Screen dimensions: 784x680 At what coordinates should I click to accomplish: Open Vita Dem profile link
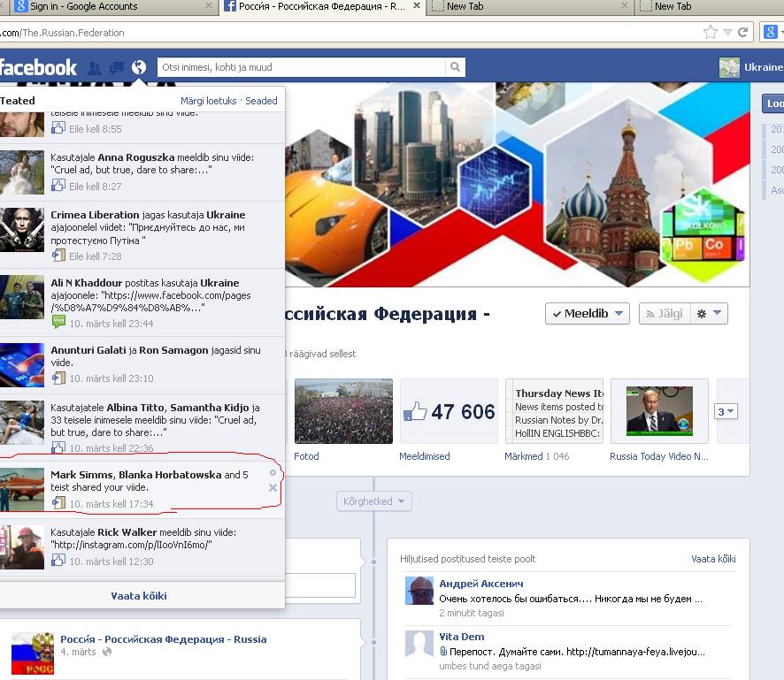pos(462,637)
